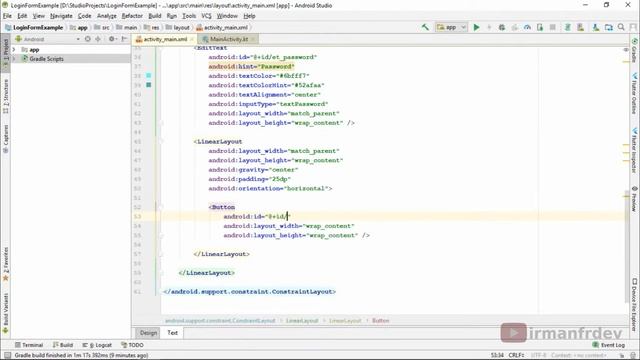Click the activity_main.xml breadcrumb in navigation bar

[x=222, y=27]
